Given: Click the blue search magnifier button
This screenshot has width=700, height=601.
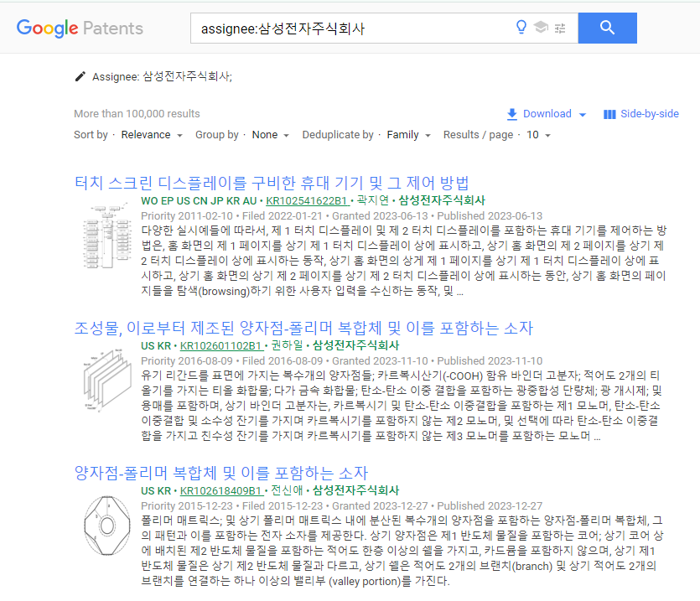Looking at the screenshot, I should 607,28.
